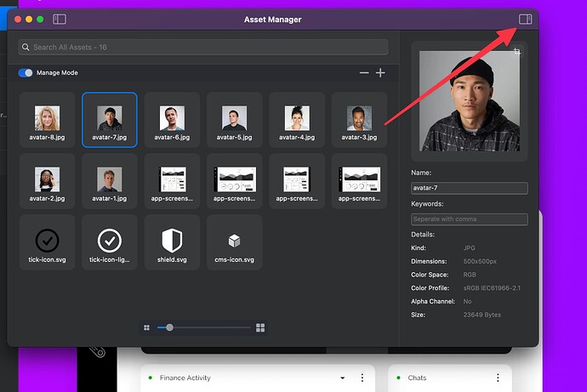This screenshot has height=392, width=587.
Task: Click the crop icon on preview image
Action: (x=516, y=53)
